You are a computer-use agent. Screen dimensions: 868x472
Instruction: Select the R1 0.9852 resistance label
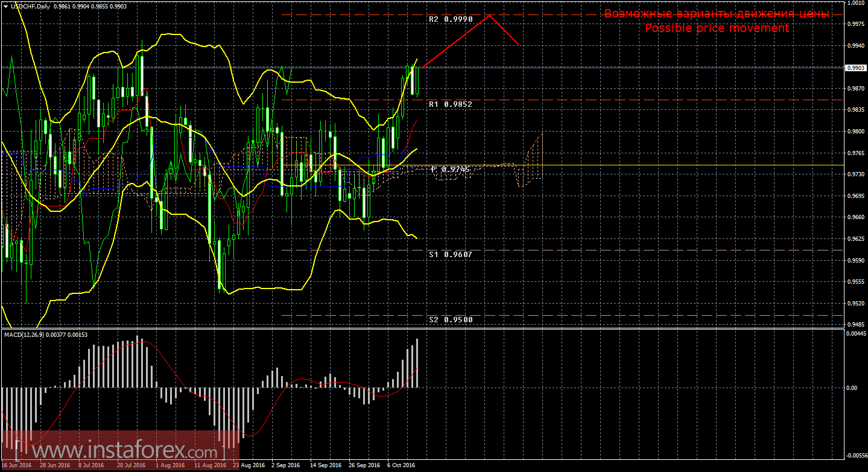[450, 104]
